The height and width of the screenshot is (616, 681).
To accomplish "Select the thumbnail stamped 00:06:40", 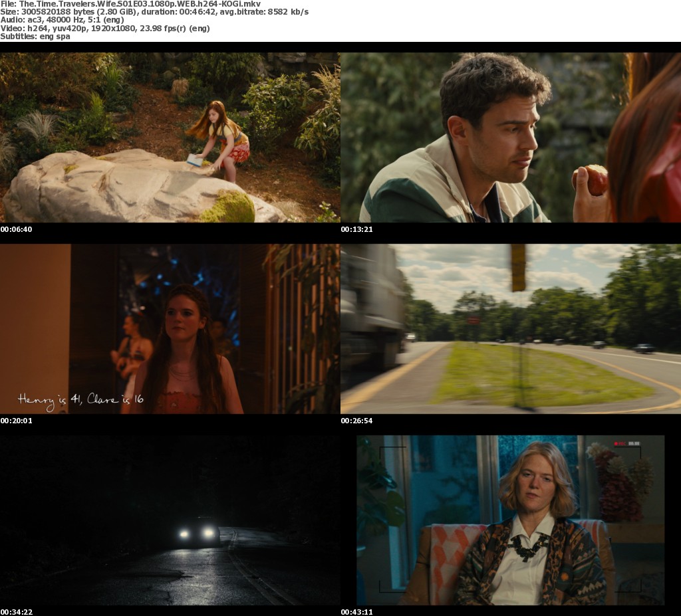I will tap(170, 138).
